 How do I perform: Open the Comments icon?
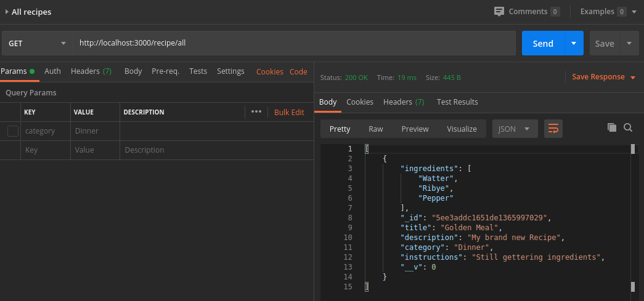click(499, 12)
